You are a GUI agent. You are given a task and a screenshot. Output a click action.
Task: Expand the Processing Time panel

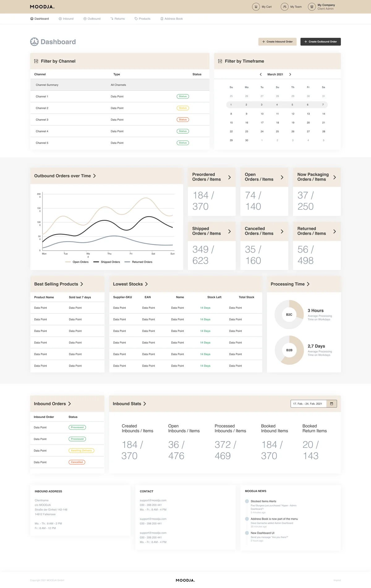308,284
